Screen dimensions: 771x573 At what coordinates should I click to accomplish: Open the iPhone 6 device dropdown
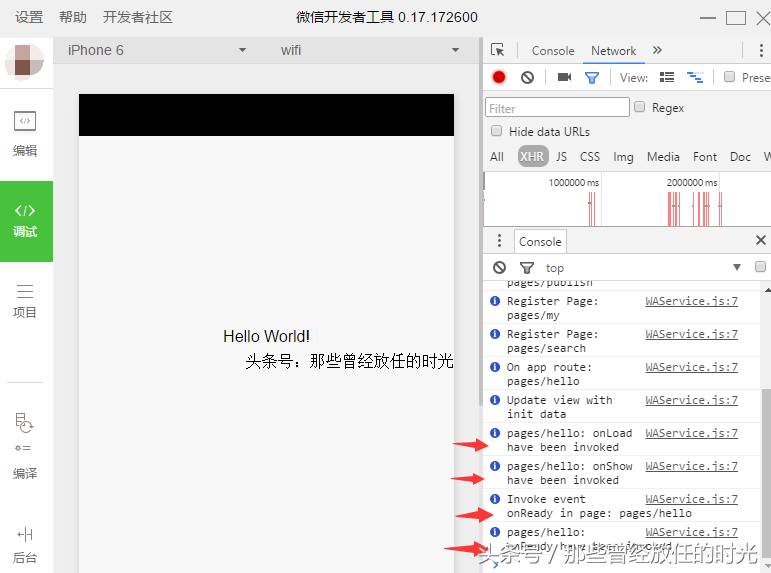point(156,50)
